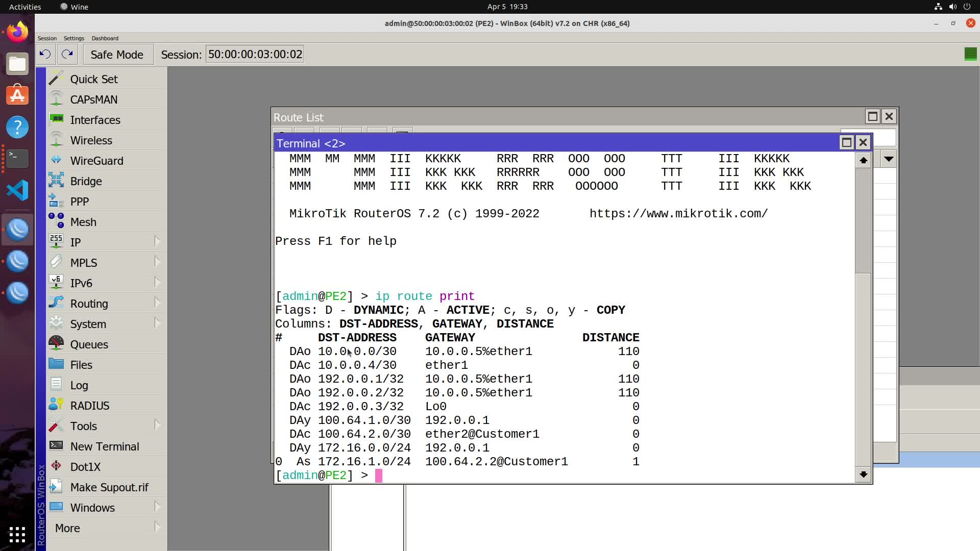Toggle Safe Mode on
This screenshot has height=551, width=980.
[117, 55]
